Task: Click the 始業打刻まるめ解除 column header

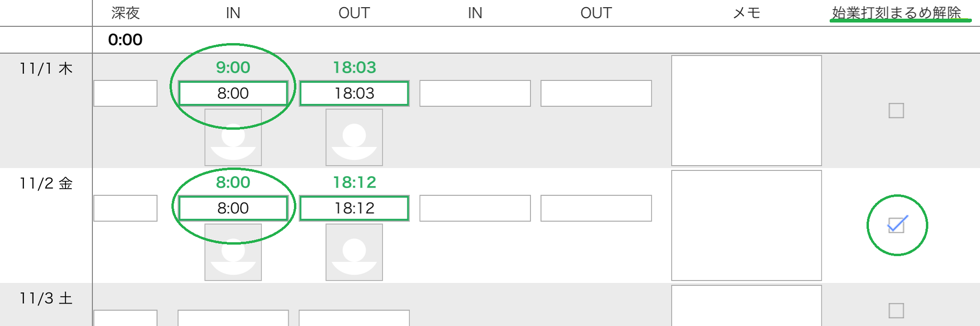Action: pyautogui.click(x=896, y=13)
